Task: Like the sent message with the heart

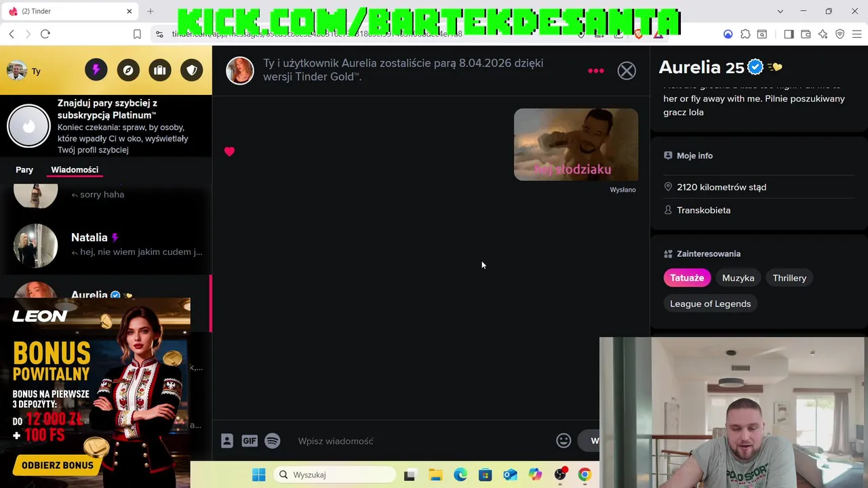Action: point(229,152)
